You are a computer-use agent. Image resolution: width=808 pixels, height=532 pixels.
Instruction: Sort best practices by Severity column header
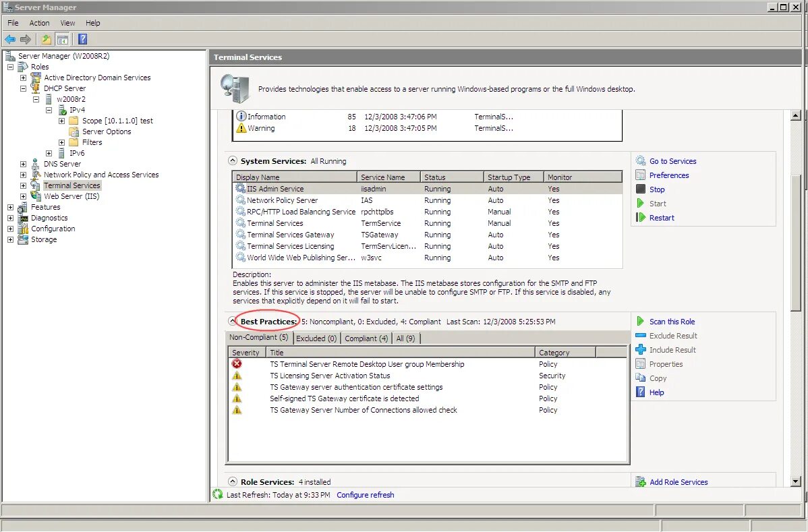point(247,352)
